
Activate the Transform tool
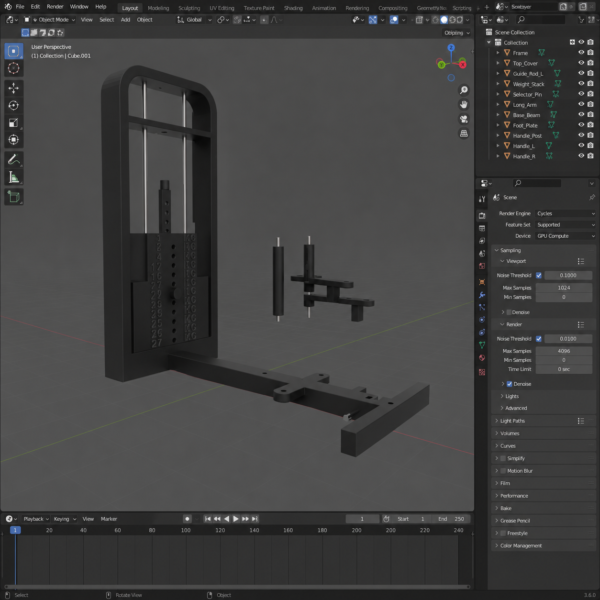click(13, 140)
